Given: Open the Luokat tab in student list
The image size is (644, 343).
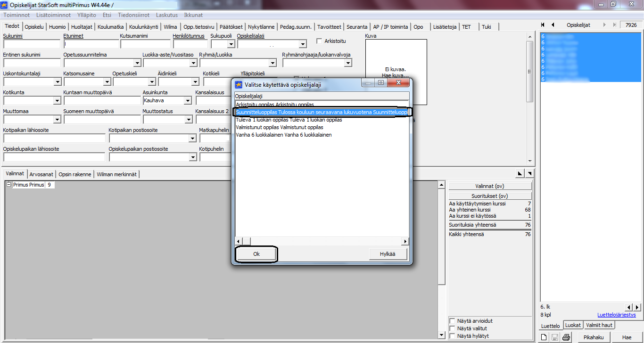Looking at the screenshot, I should point(573,325).
